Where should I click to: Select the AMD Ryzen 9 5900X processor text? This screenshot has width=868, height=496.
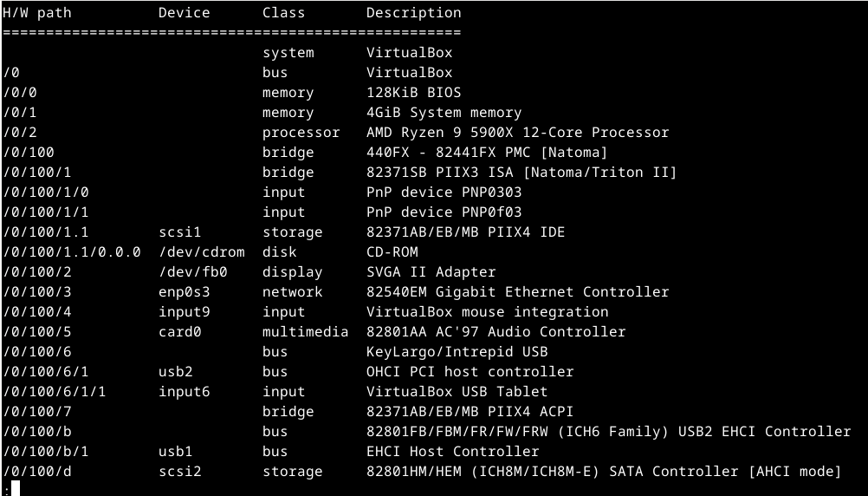[517, 133]
